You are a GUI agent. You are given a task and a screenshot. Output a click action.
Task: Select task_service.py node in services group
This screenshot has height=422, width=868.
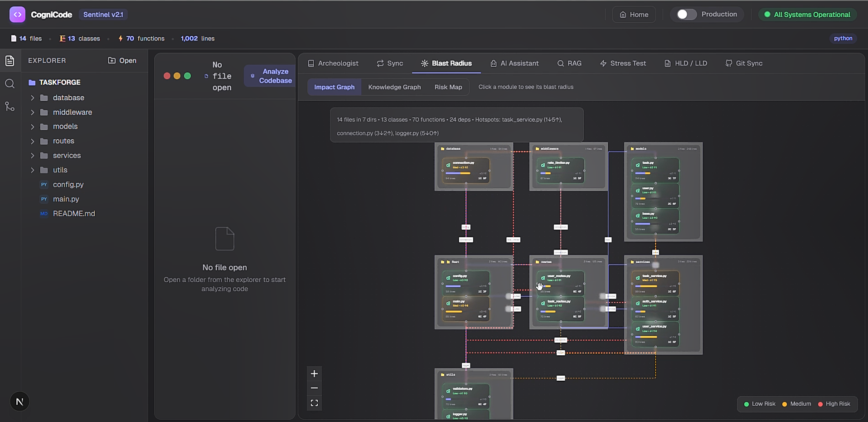coord(655,284)
